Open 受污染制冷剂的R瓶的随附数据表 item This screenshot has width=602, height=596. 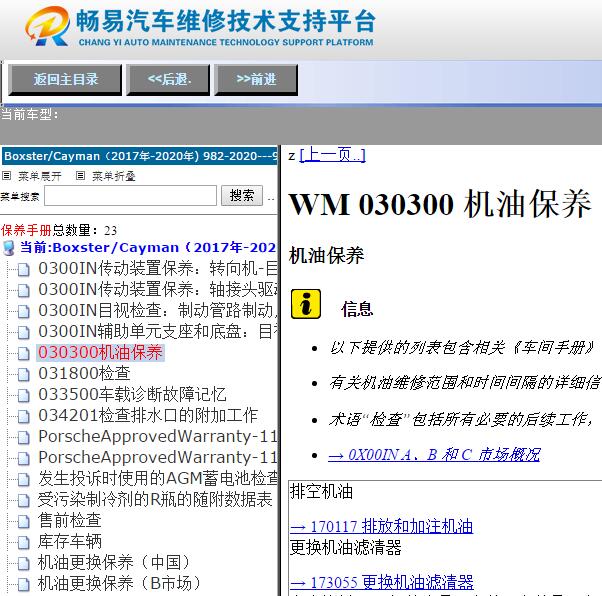155,499
